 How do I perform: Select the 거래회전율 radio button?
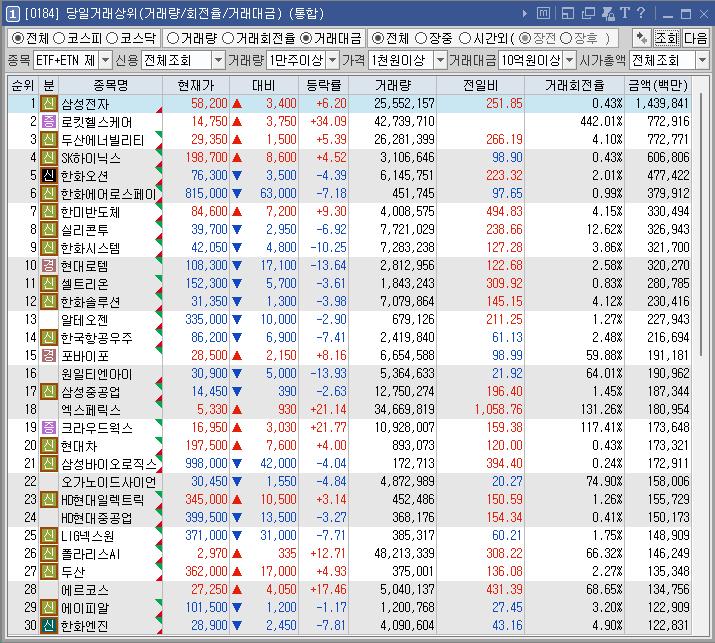228,38
